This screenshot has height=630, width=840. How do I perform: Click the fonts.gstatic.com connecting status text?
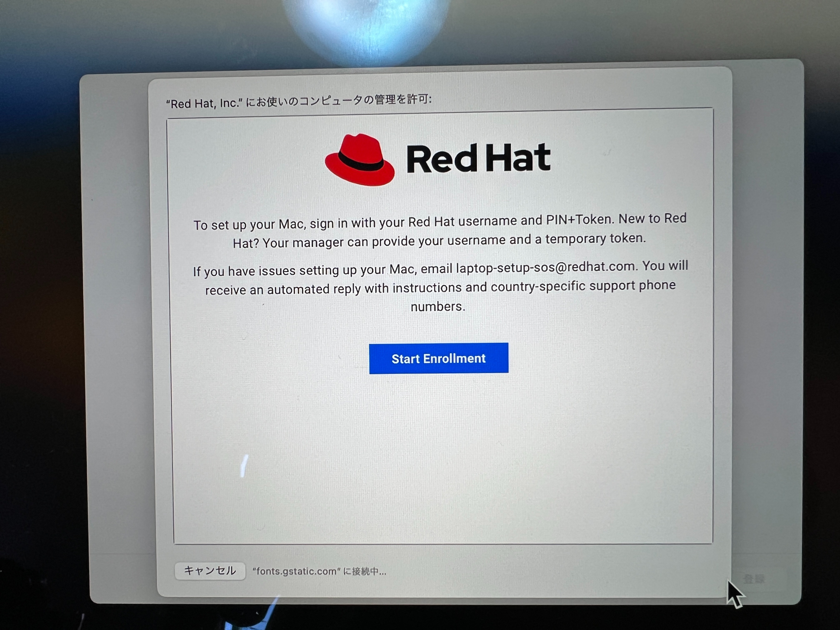(x=319, y=571)
